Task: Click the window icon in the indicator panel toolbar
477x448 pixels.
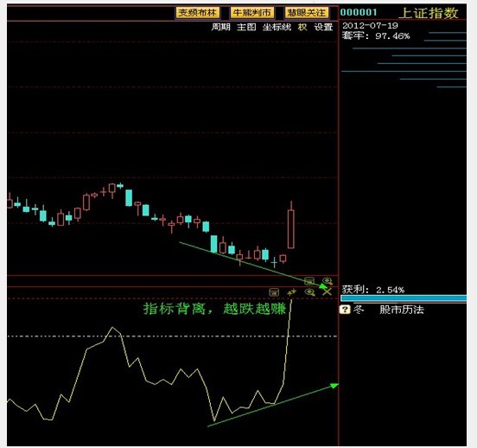Action: 274,292
